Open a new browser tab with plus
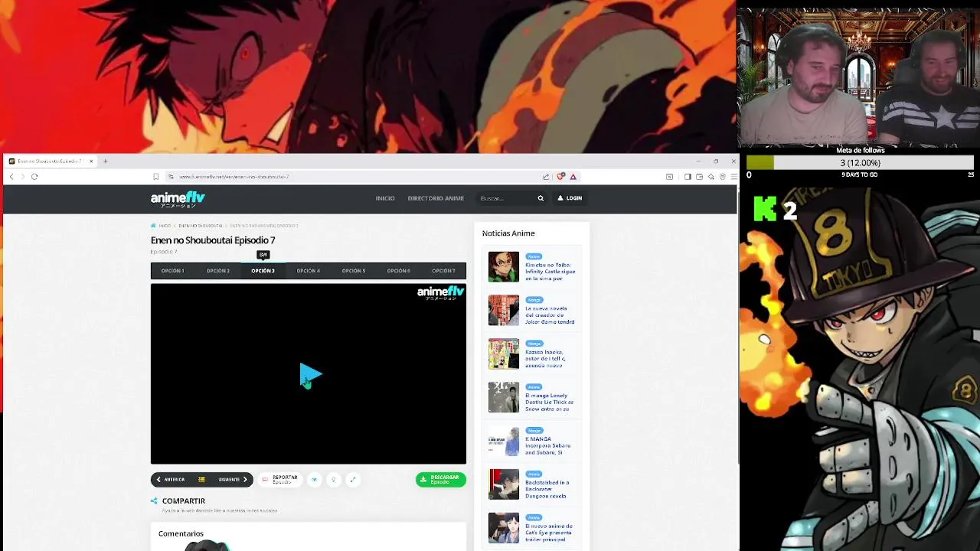The height and width of the screenshot is (551, 980). coord(106,161)
